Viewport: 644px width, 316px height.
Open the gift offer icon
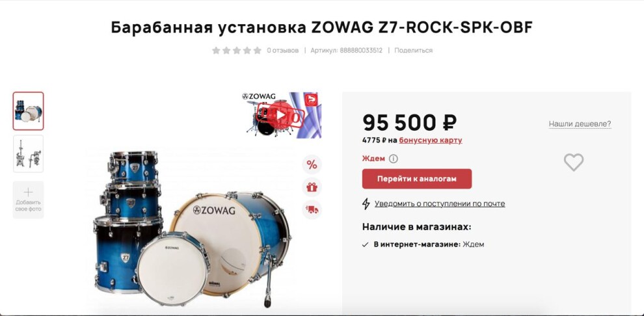tap(312, 187)
